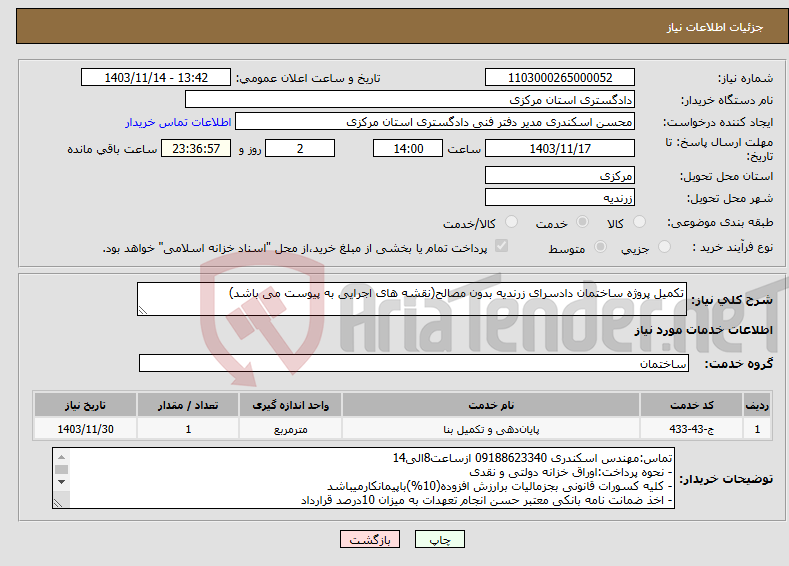Select the کالا/خدمت radio button
Viewport: 789px width, 566px height.
pos(511,221)
